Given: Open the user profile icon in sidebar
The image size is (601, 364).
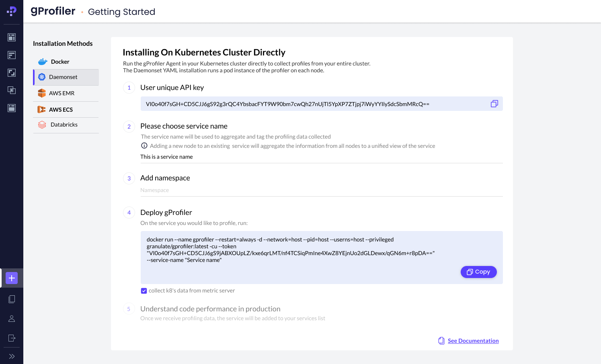Looking at the screenshot, I should click(12, 319).
